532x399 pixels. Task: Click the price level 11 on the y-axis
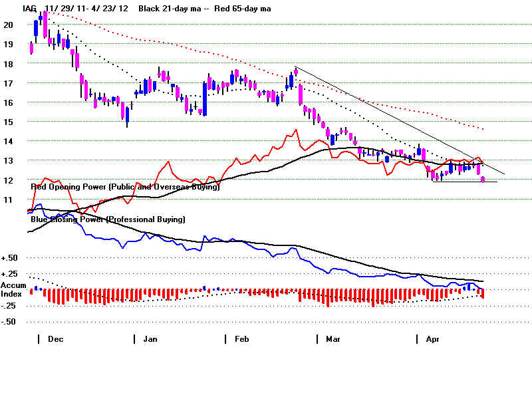[8, 200]
